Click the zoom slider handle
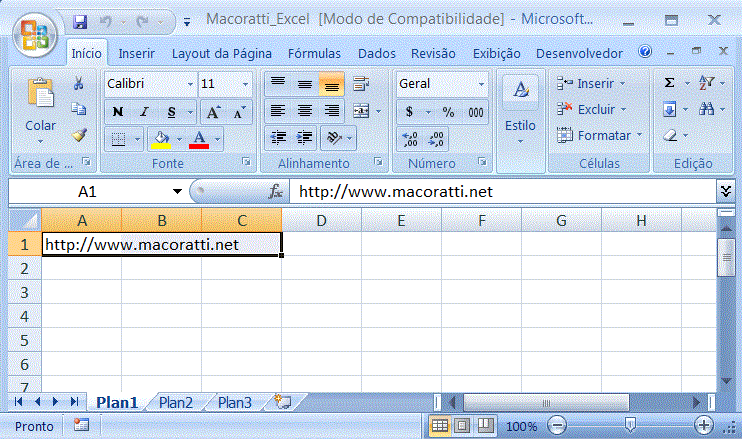This screenshot has width=742, height=439. point(630,425)
